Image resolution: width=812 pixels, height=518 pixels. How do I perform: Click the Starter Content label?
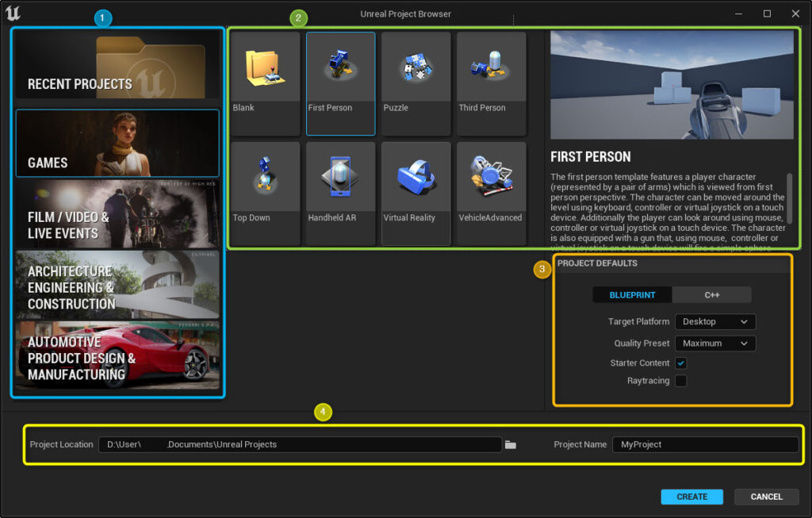click(640, 363)
